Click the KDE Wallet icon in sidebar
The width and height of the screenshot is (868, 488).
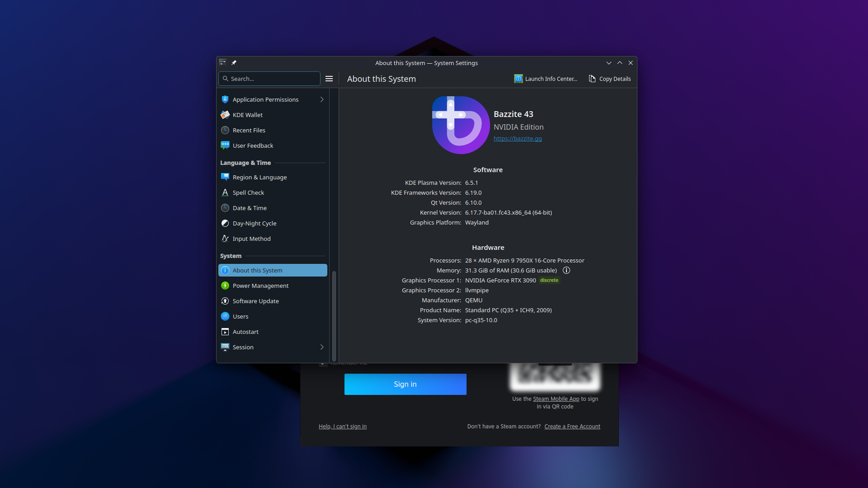coord(225,115)
